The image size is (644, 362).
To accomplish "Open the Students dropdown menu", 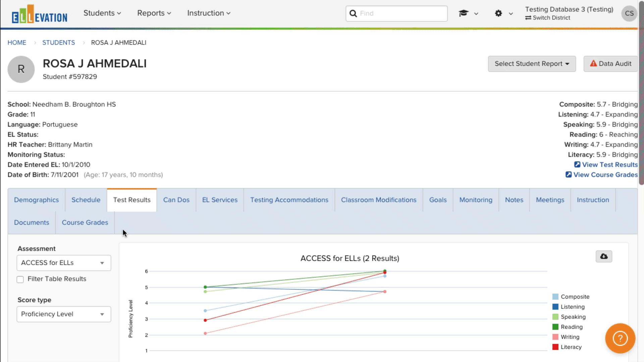I will pyautogui.click(x=102, y=13).
